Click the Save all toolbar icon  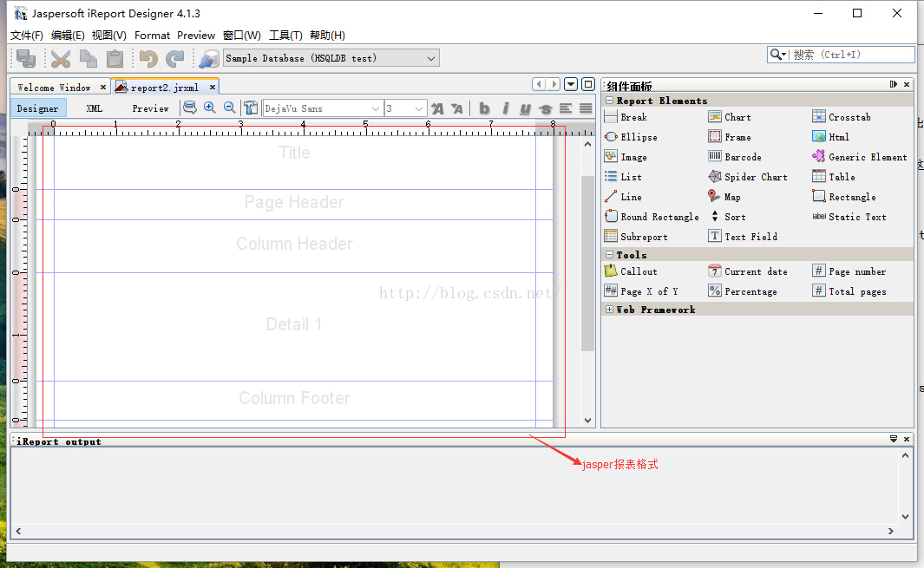click(x=26, y=58)
